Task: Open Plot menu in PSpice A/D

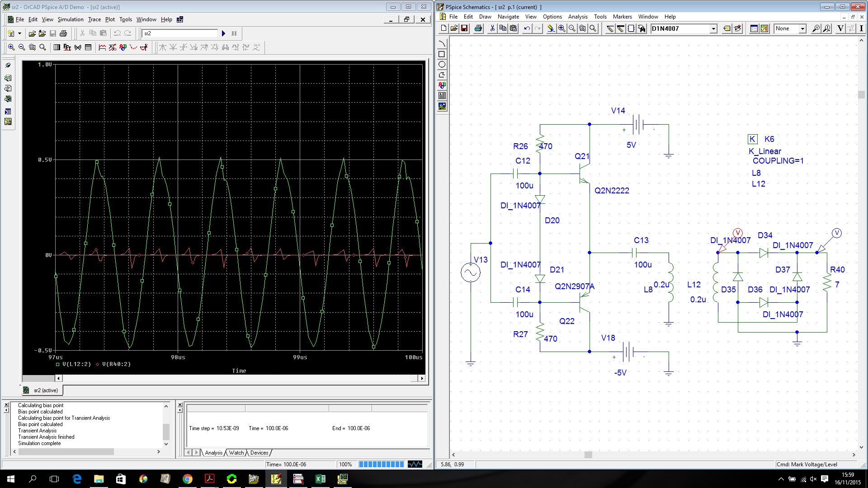Action: (110, 19)
